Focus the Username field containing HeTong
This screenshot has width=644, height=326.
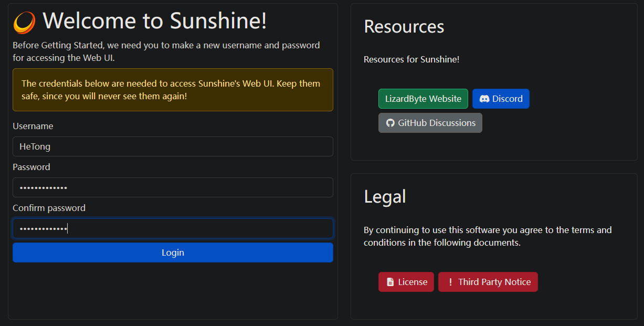point(173,146)
